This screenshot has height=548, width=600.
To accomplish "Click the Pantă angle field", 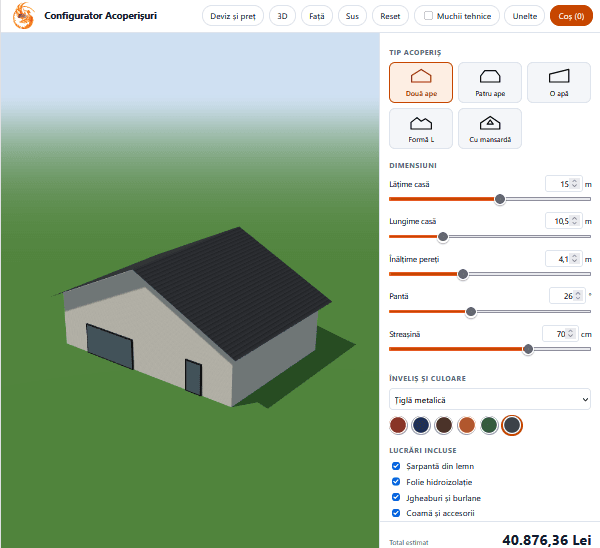I will (x=567, y=296).
